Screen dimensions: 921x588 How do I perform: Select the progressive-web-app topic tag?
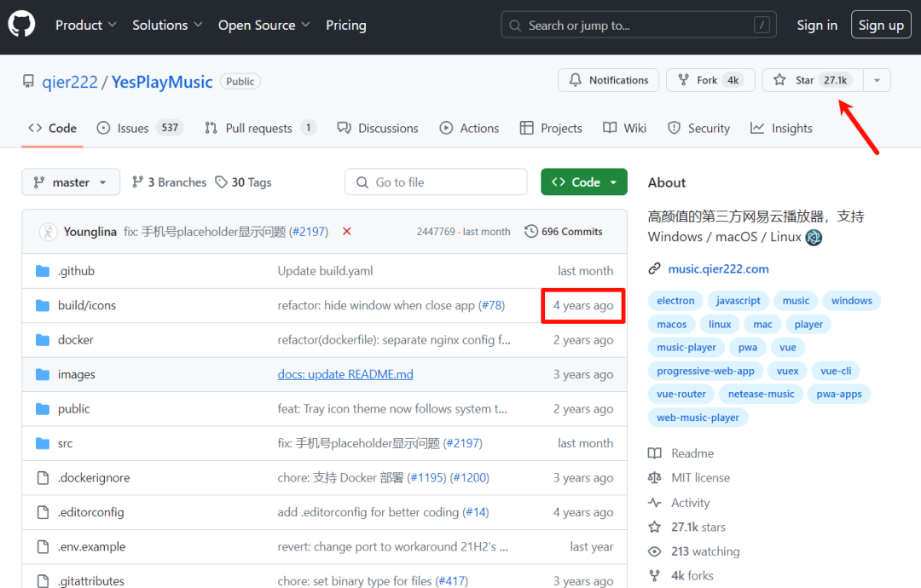705,371
